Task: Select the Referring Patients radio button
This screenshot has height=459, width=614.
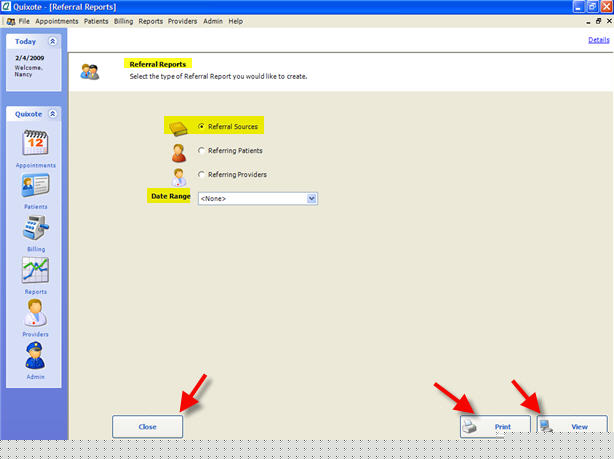Action: click(201, 150)
